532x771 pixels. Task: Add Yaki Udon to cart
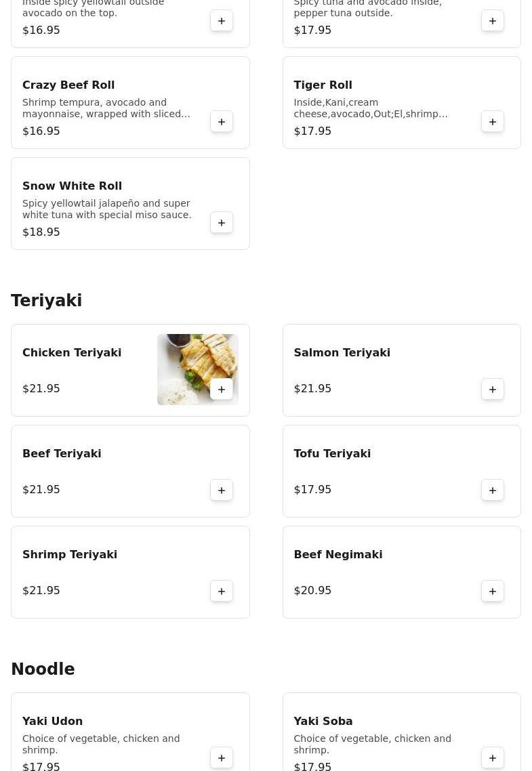point(222,758)
